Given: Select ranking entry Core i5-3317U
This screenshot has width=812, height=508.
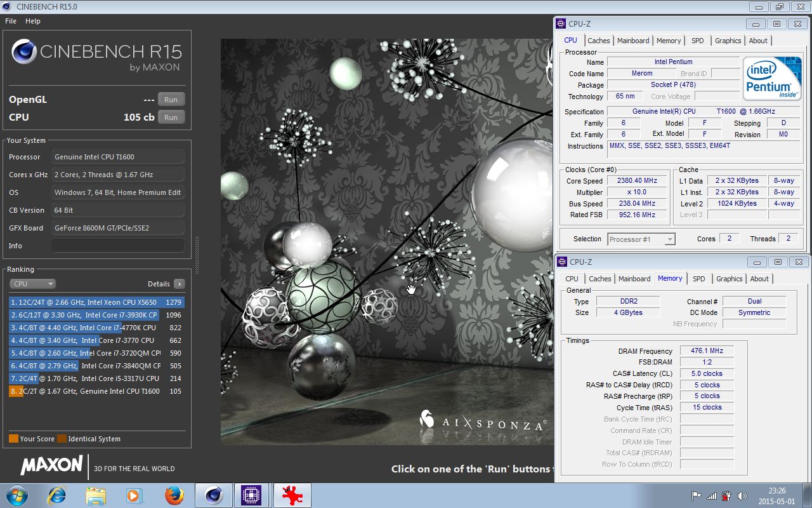Looking at the screenshot, I should tap(96, 378).
